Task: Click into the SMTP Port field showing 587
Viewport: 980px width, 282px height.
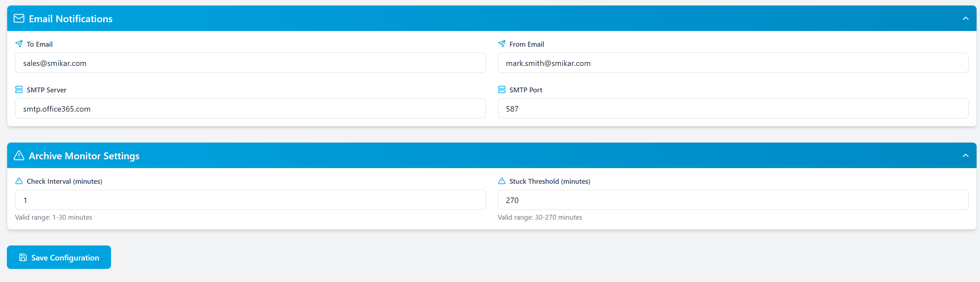Action: tap(733, 108)
